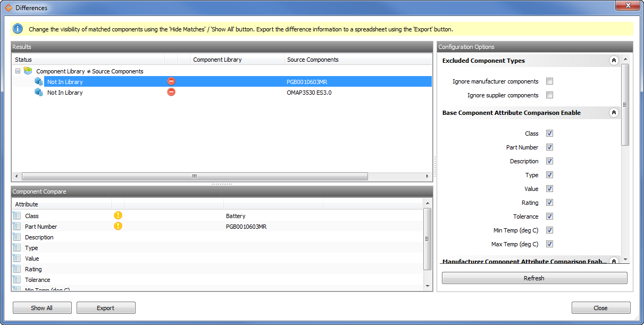The height and width of the screenshot is (325, 644).
Task: Click the red exclusion icon on PGB0010603MR row
Action: click(171, 81)
